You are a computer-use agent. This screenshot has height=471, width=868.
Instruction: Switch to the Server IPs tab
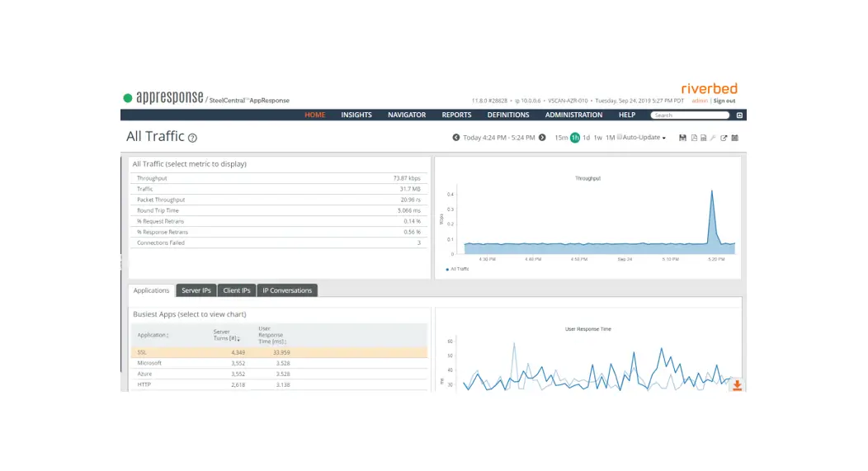click(196, 290)
